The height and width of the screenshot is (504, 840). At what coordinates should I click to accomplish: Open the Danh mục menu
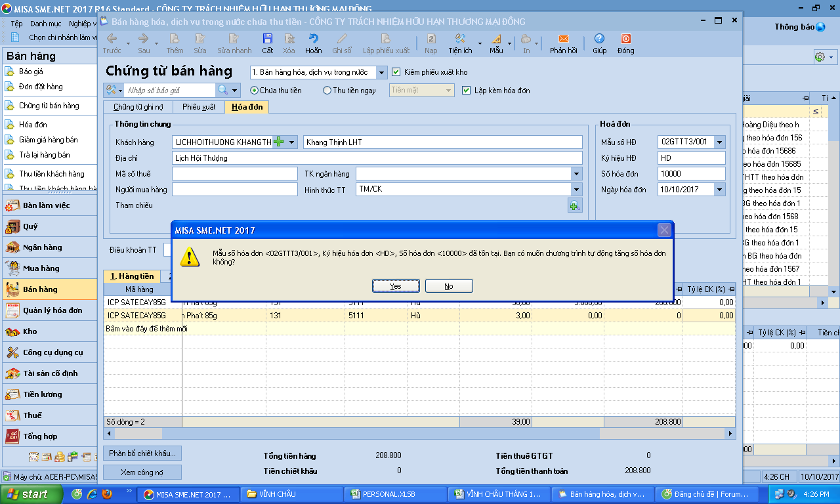pos(46,24)
